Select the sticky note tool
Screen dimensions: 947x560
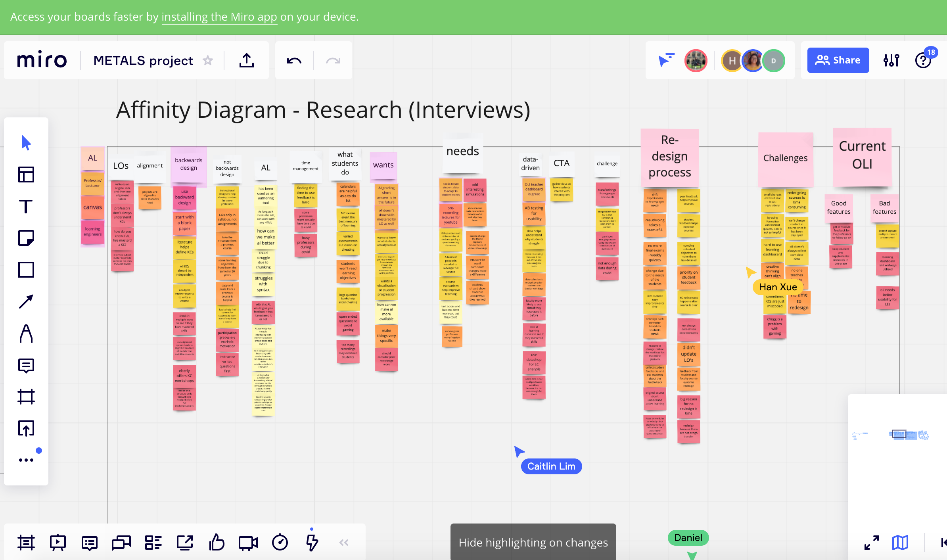26,238
